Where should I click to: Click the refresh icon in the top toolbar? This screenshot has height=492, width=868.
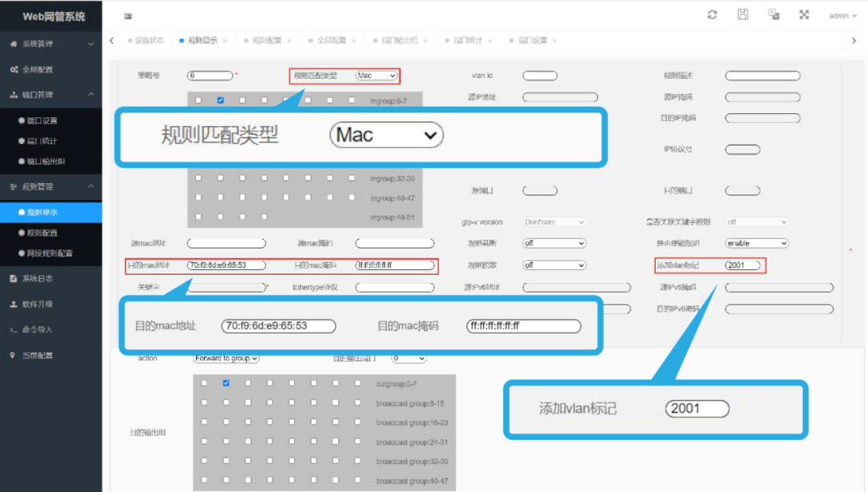coord(713,14)
